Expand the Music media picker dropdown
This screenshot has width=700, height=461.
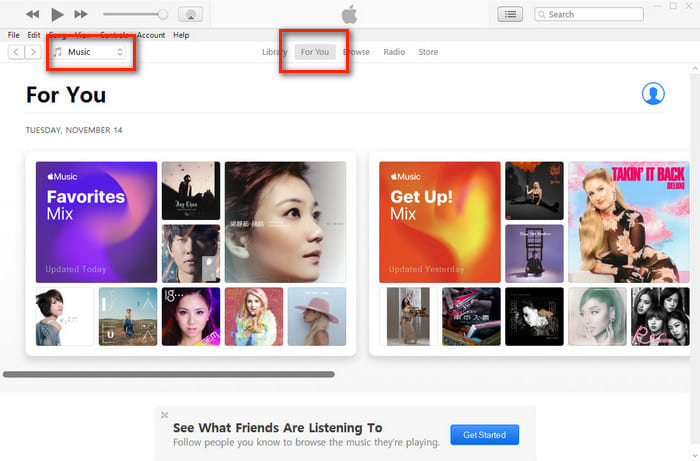coord(88,52)
